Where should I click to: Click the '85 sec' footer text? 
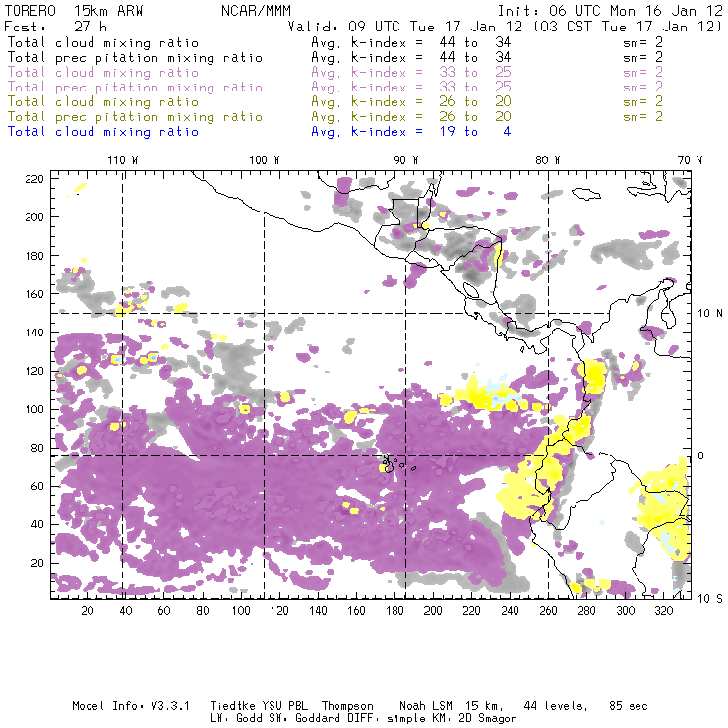click(629, 706)
